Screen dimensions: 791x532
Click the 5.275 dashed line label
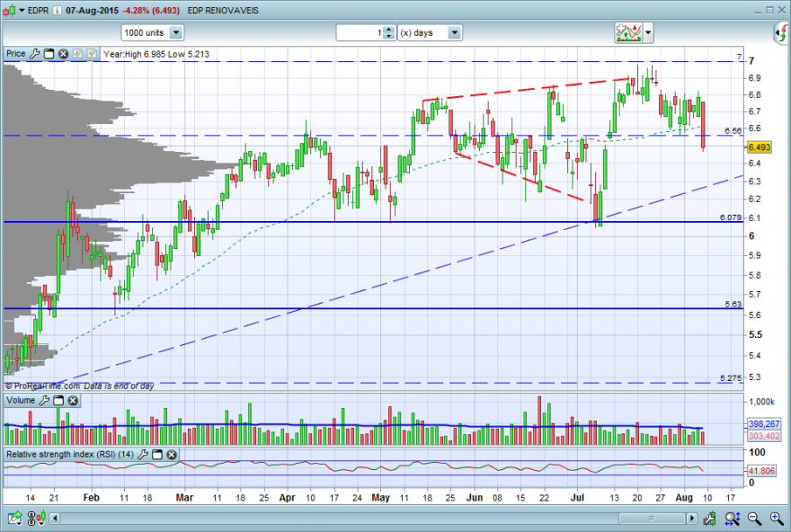[731, 377]
